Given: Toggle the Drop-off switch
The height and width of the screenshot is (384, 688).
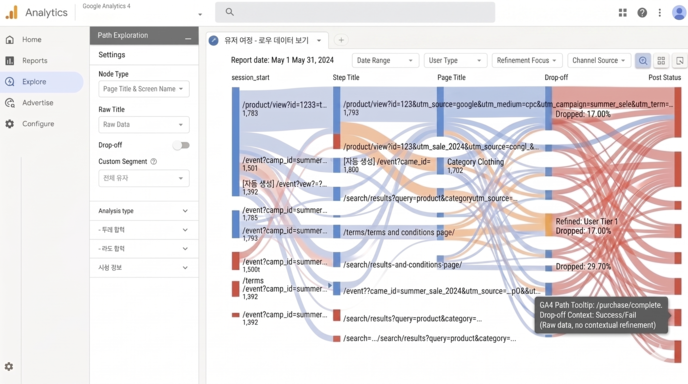Looking at the screenshot, I should pos(181,145).
